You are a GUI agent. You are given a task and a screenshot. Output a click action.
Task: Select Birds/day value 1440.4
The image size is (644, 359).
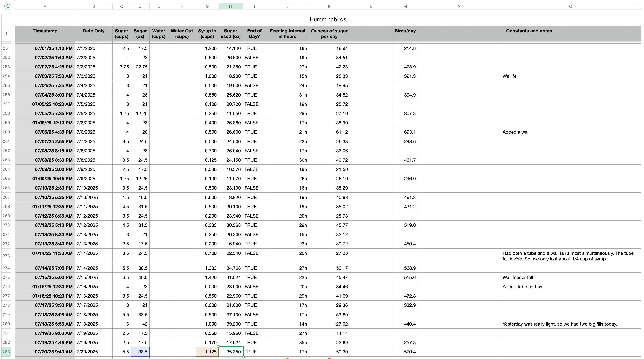[x=405, y=324]
